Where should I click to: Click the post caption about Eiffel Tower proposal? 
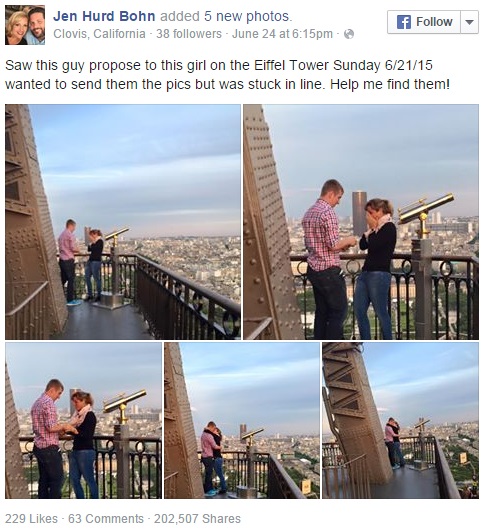click(x=228, y=75)
